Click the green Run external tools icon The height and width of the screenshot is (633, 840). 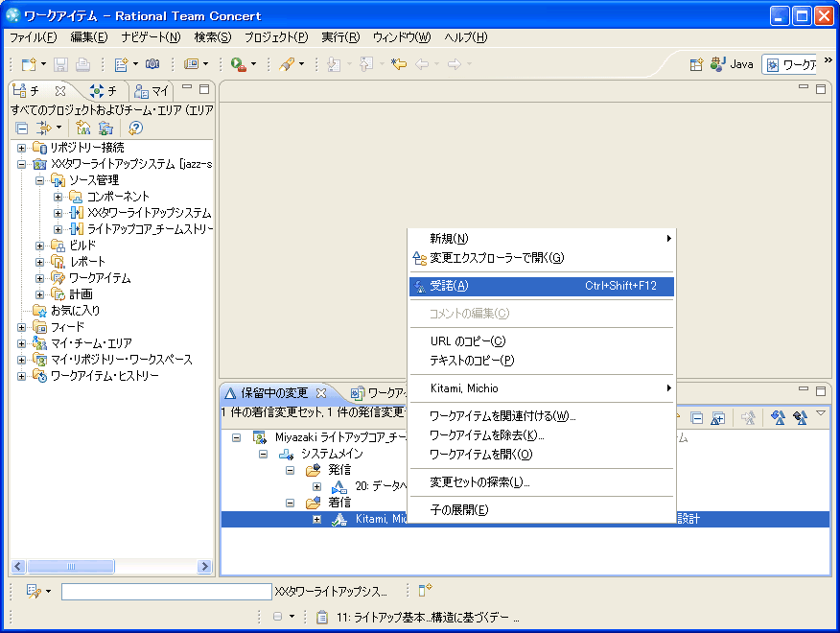click(x=239, y=64)
